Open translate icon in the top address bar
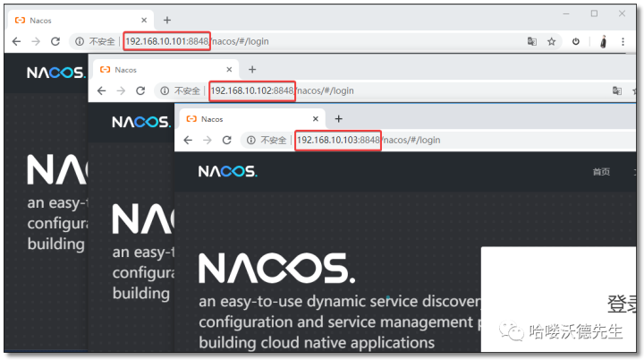The width and height of the screenshot is (644, 360). point(532,41)
